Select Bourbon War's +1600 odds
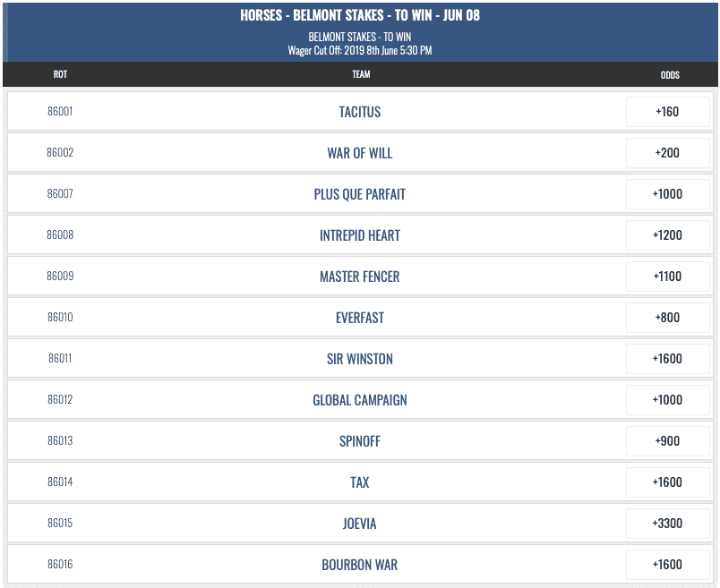720x588 pixels. [668, 565]
